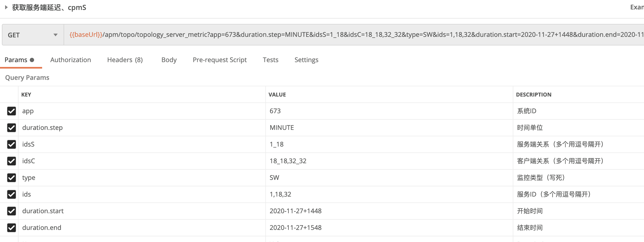Open the Pre-request Script tab

point(219,60)
